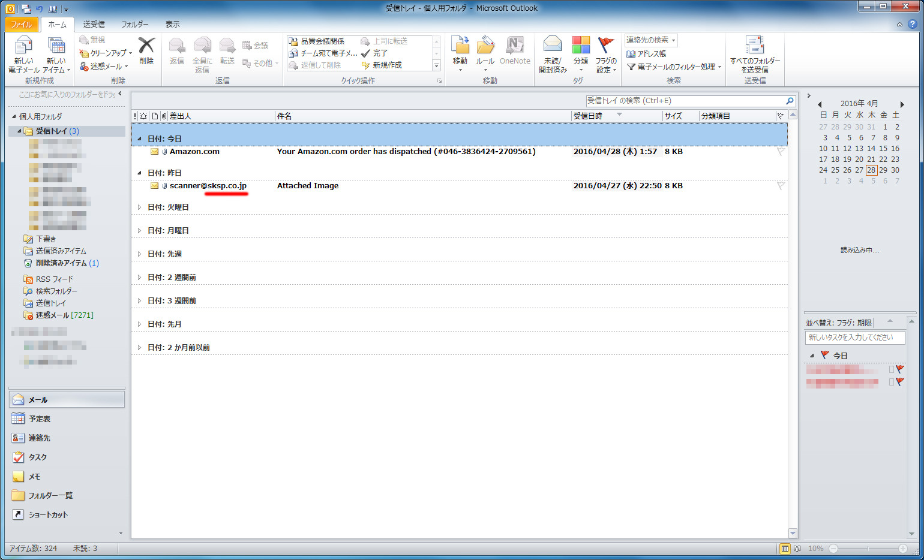Image resolution: width=924 pixels, height=560 pixels.
Task: Open the アドレス帳 address book
Action: [646, 54]
